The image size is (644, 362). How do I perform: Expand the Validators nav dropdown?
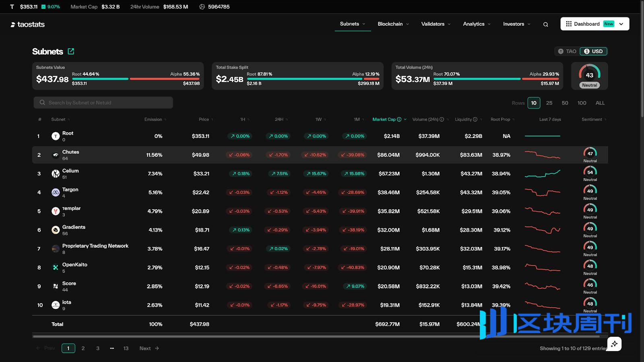[436, 24]
